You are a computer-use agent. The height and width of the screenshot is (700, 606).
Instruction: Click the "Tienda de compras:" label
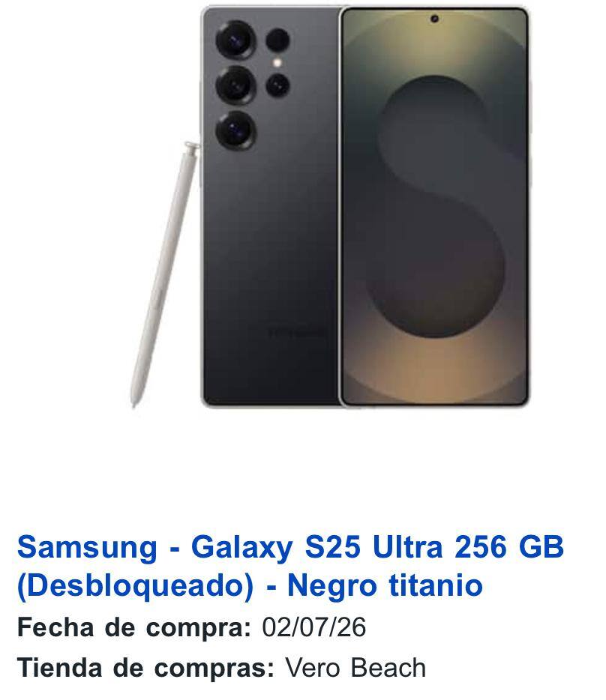(145, 668)
